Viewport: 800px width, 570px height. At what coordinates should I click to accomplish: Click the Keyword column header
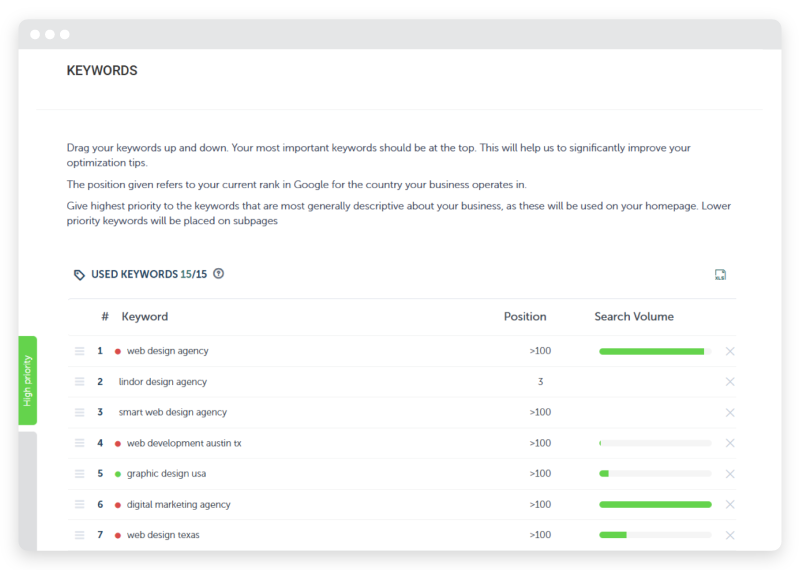click(x=144, y=316)
